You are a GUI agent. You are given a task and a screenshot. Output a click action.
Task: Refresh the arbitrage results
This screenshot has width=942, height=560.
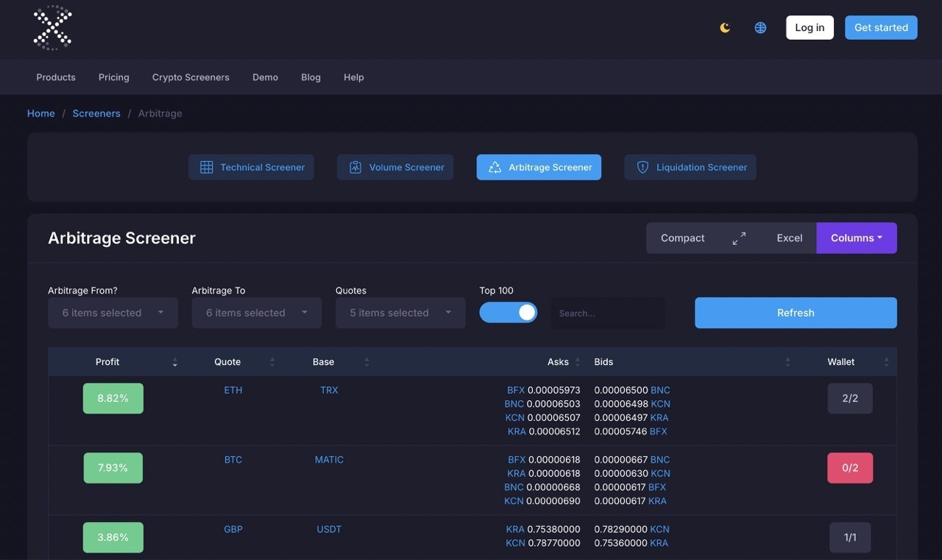796,313
